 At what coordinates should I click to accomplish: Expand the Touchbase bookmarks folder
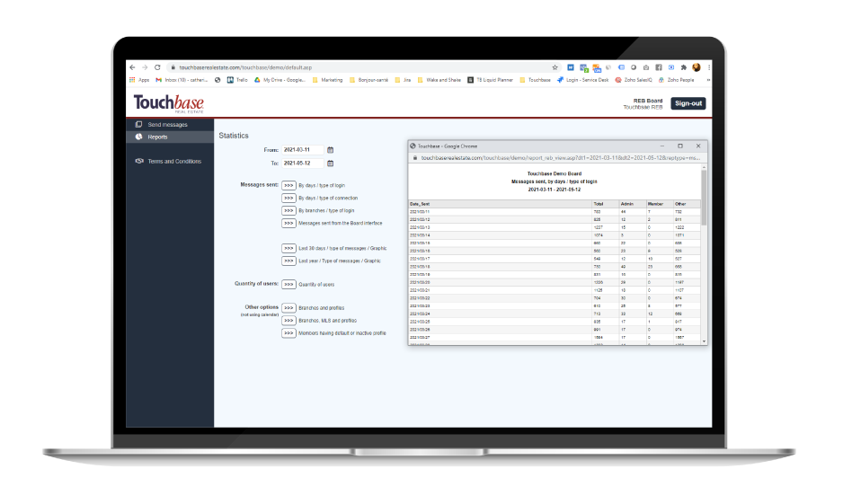pos(535,80)
